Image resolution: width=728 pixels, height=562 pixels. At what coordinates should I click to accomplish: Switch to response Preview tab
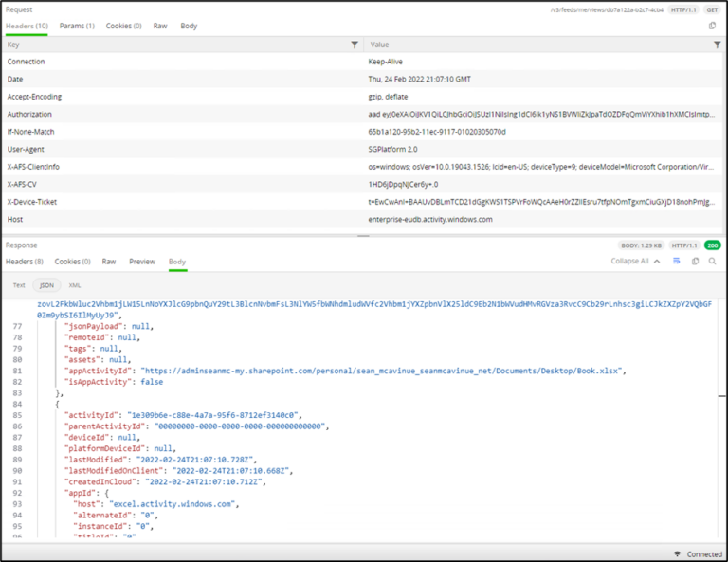142,262
